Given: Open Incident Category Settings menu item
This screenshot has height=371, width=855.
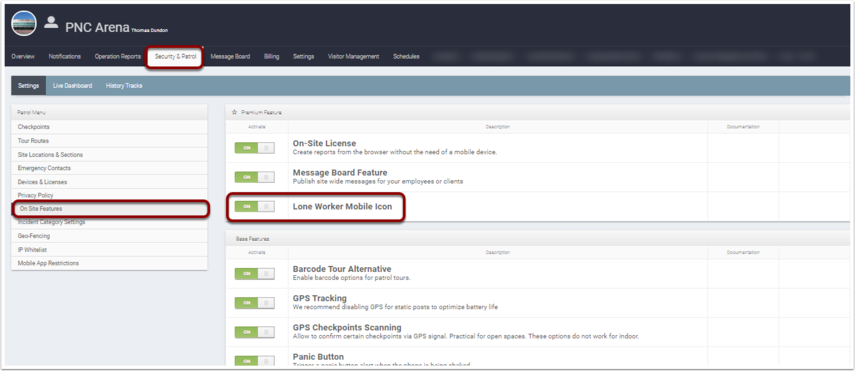Looking at the screenshot, I should tap(109, 223).
